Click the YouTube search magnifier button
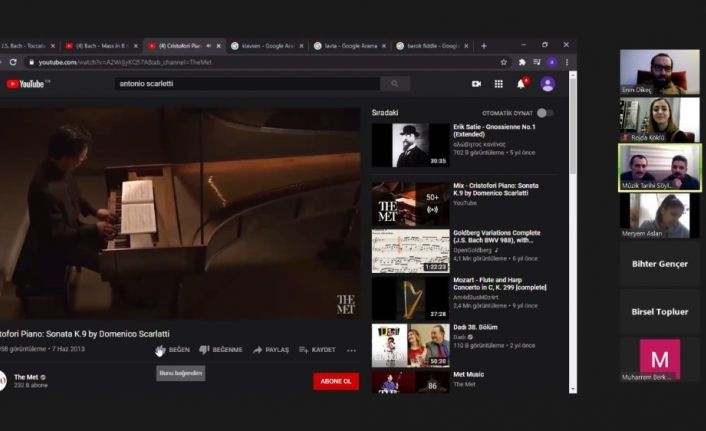This screenshot has width=706, height=431. (395, 84)
